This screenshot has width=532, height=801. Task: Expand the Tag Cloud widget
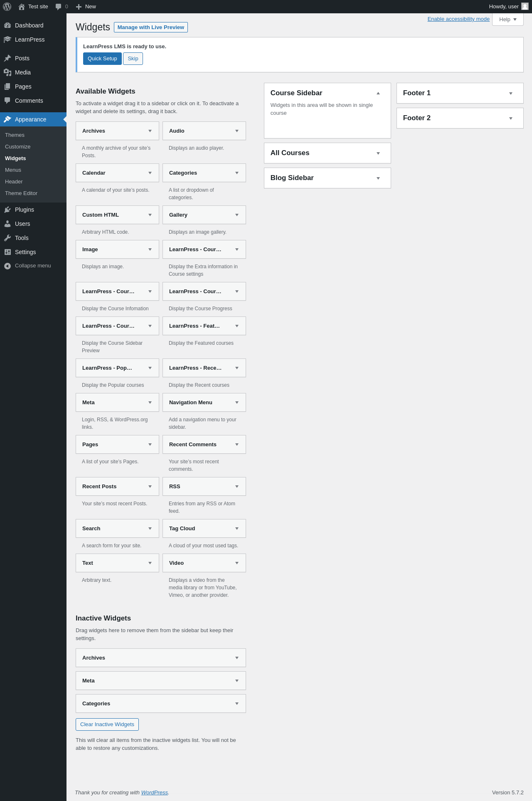[237, 529]
